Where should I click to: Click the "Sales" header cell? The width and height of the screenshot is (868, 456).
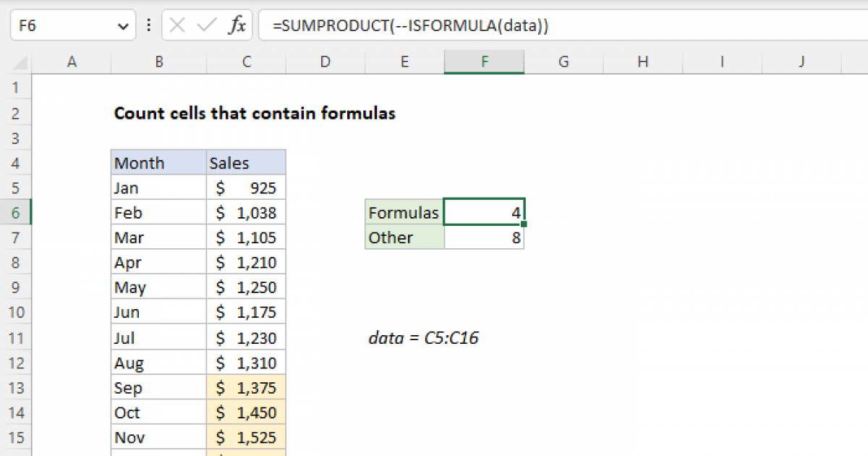(x=247, y=163)
